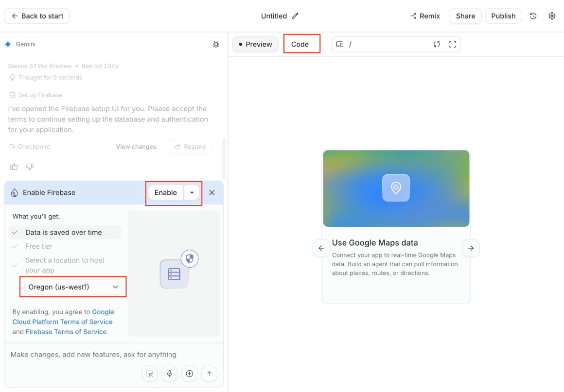
Task: Select the Preview tab
Action: pos(255,44)
